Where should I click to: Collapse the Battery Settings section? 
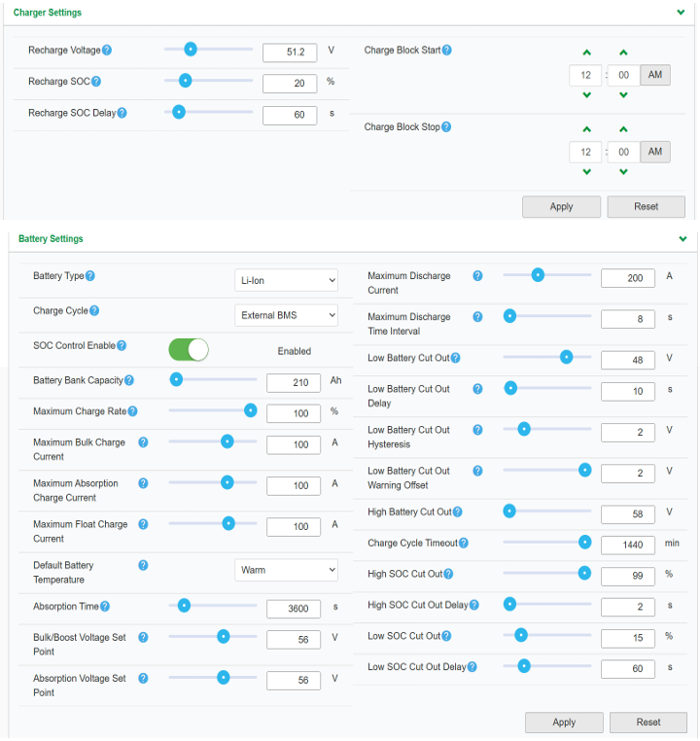[x=682, y=239]
